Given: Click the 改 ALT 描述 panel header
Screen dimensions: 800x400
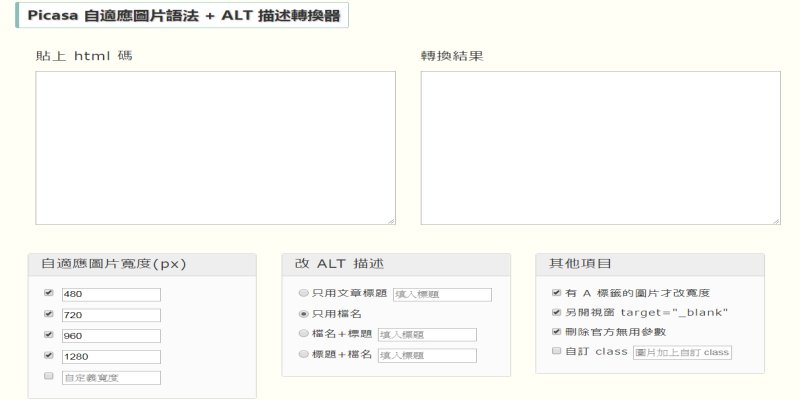Looking at the screenshot, I should [x=396, y=265].
